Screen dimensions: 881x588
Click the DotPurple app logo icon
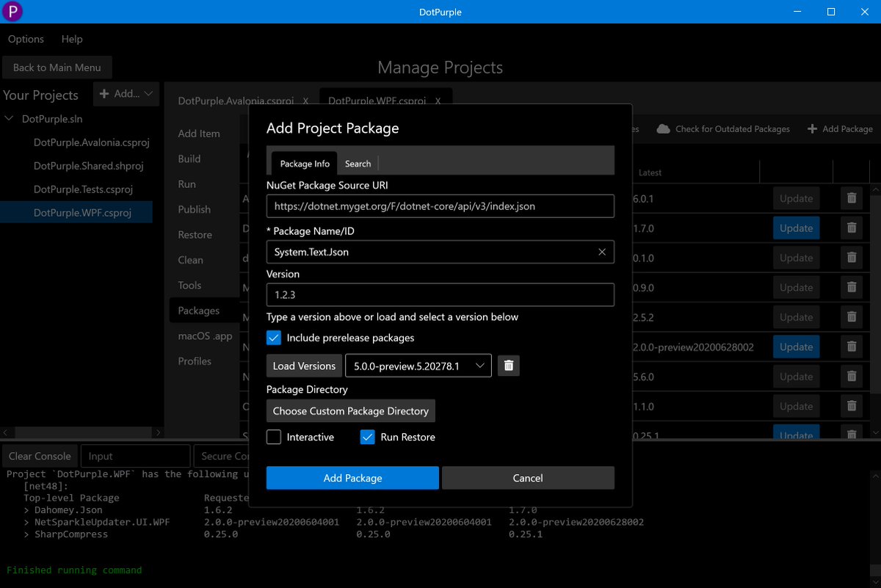coord(12,12)
